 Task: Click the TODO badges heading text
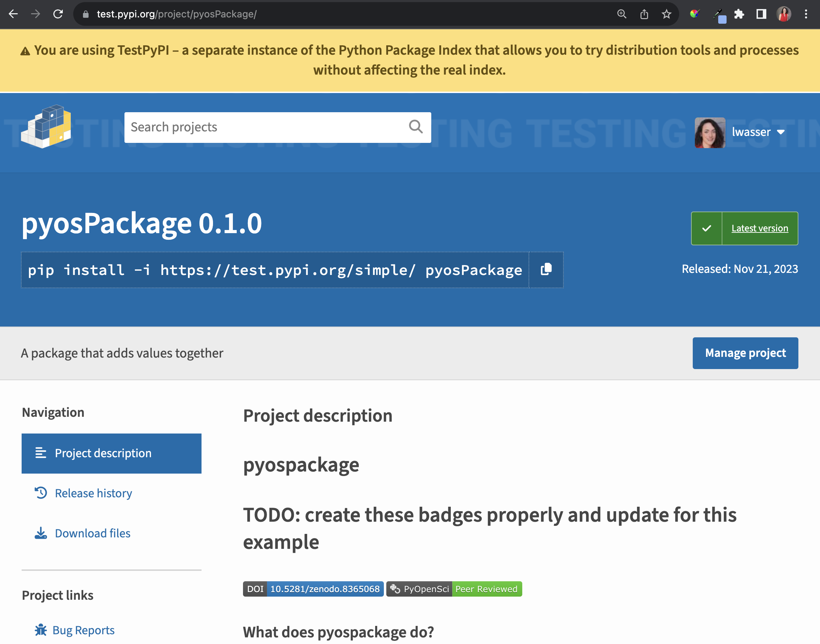[489, 528]
